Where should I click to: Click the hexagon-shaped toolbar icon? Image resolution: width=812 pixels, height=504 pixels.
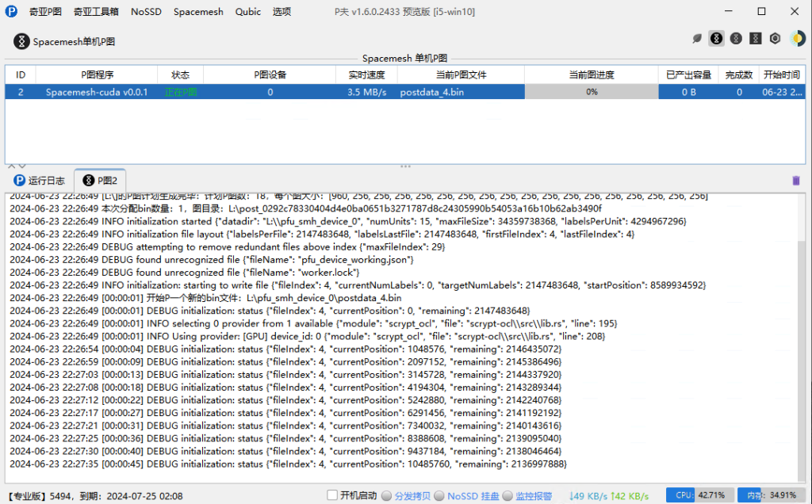click(x=775, y=38)
